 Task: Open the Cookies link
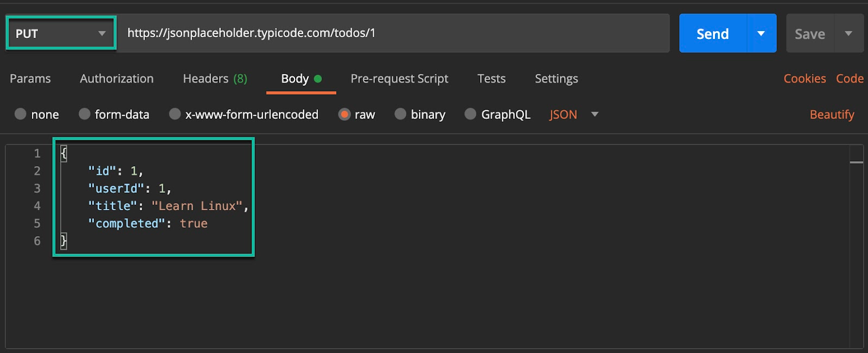(x=805, y=79)
